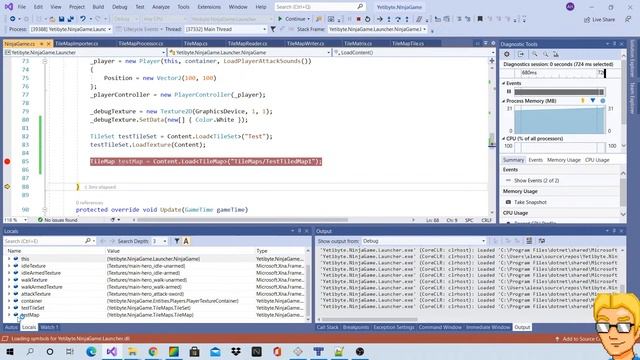
Task: Click the Show Next Statement arrow icon
Action: [380, 19]
